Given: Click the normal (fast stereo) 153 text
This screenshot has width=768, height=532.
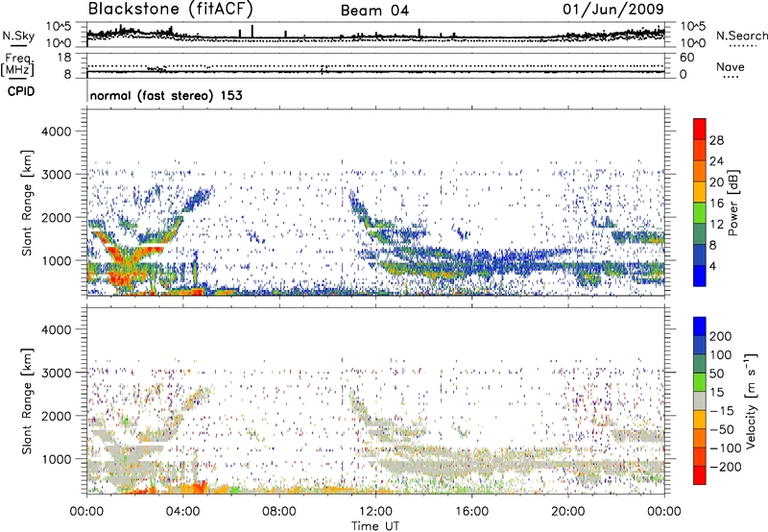Looking at the screenshot, I should coord(166,95).
